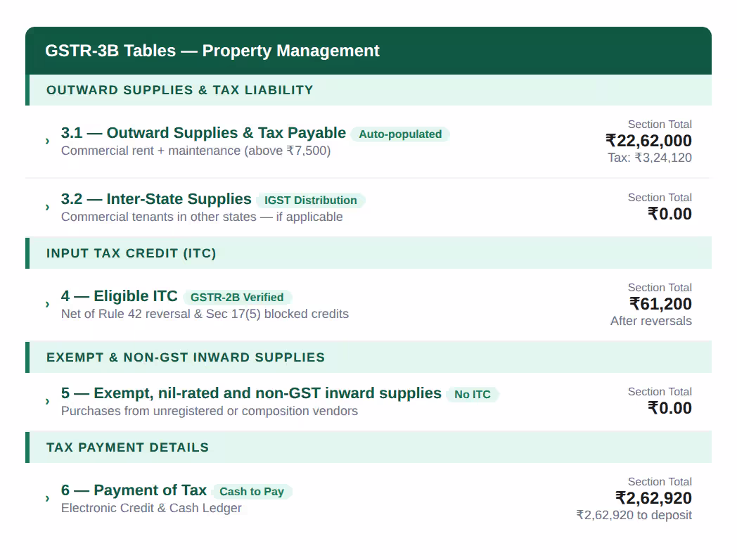Open the 6 — Payment of Tax title
The image size is (737, 560).
click(134, 490)
